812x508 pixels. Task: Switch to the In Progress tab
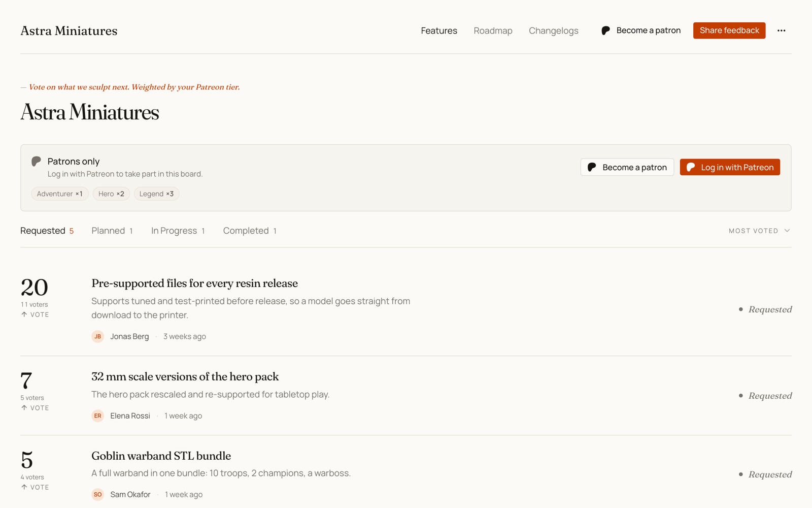pos(178,231)
